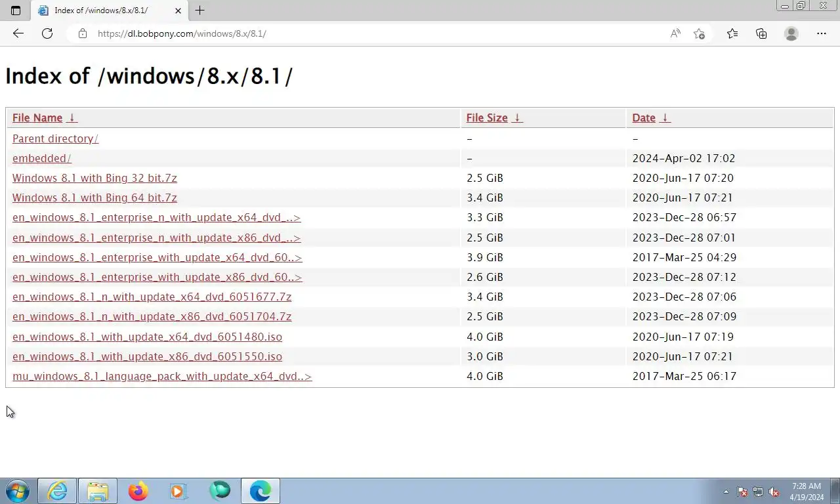Open the Read aloud icon in the address bar
The height and width of the screenshot is (504, 840).
pyautogui.click(x=675, y=33)
